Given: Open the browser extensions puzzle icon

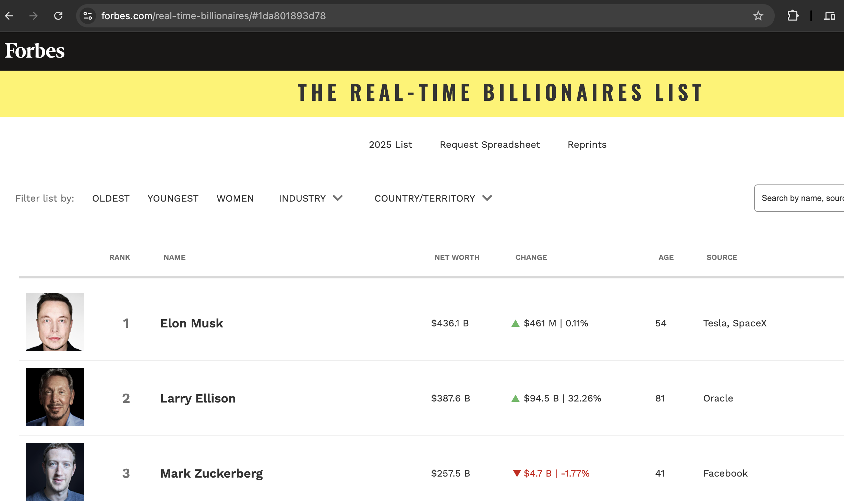Looking at the screenshot, I should point(793,16).
